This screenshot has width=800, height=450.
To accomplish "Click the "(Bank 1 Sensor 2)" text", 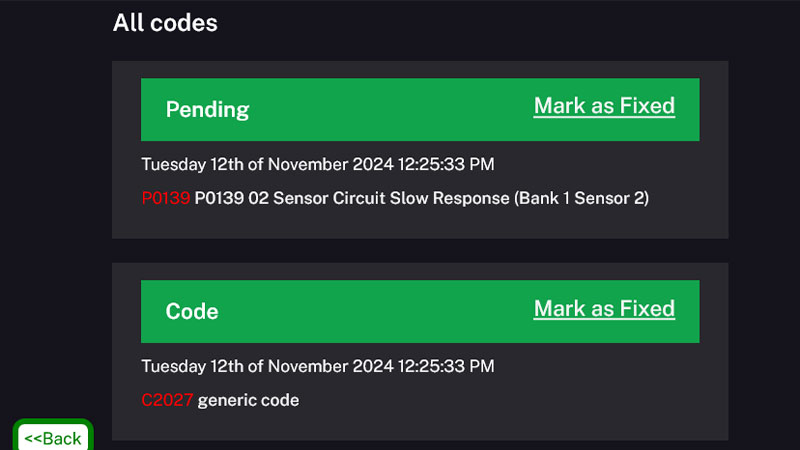I will (x=582, y=198).
